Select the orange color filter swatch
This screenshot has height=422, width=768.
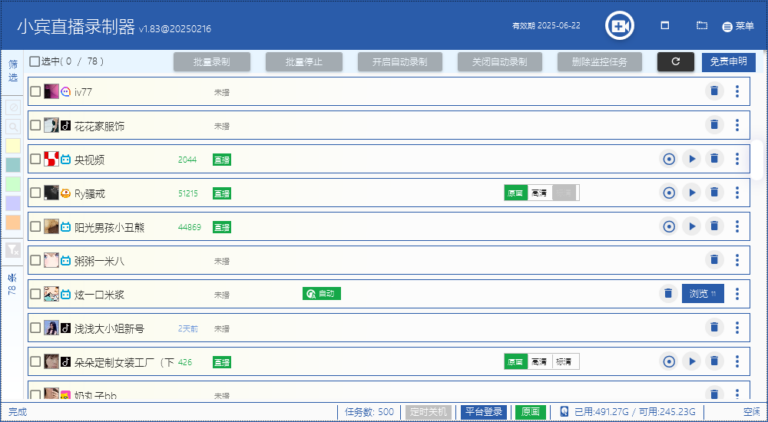tap(13, 223)
